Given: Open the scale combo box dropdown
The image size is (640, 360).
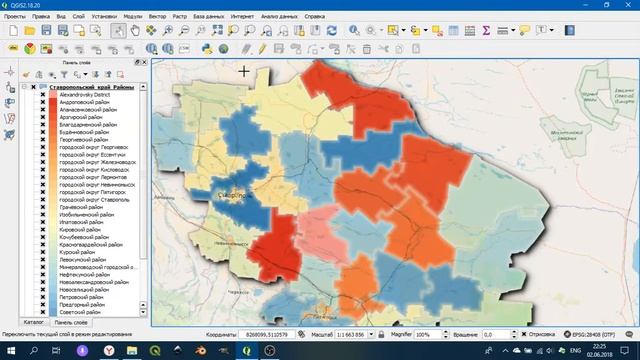Looking at the screenshot, I should [371, 334].
